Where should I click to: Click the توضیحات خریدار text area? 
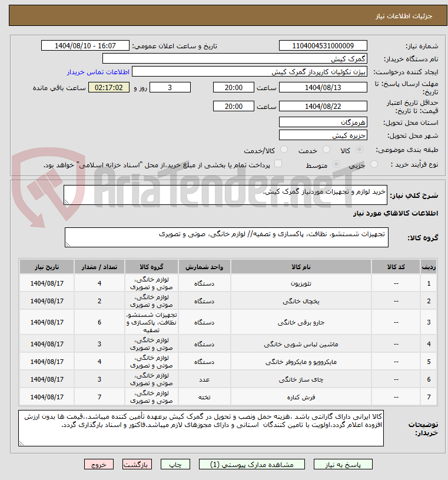201,428
